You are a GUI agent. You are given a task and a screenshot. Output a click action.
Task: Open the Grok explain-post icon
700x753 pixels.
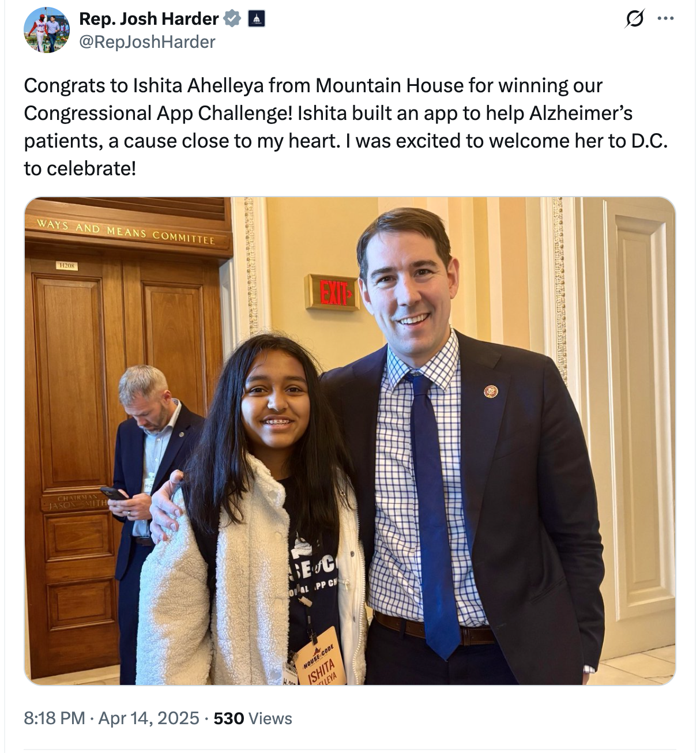(634, 19)
